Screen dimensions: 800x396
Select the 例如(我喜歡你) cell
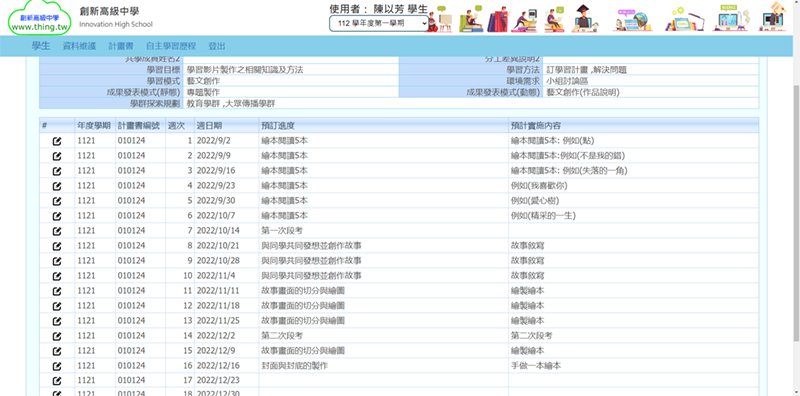coord(633,186)
